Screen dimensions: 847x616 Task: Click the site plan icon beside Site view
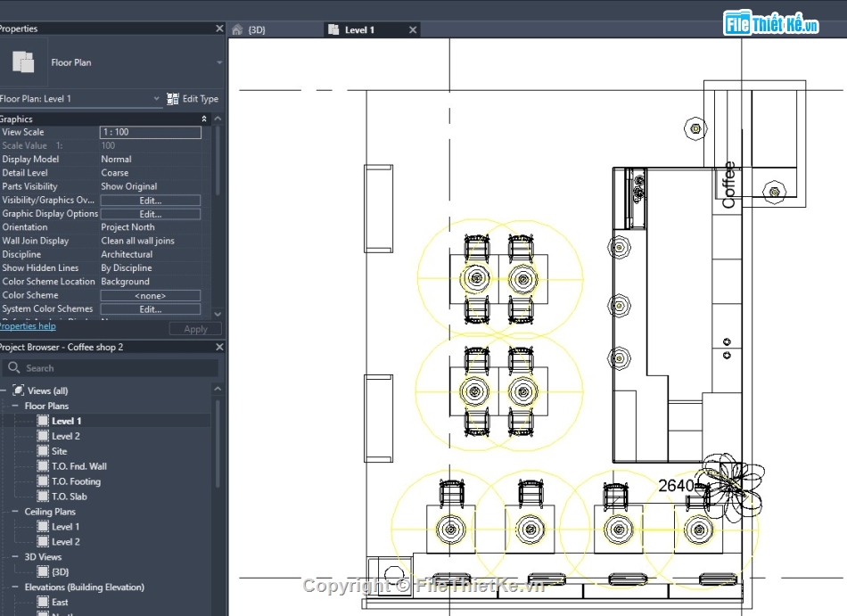43,451
